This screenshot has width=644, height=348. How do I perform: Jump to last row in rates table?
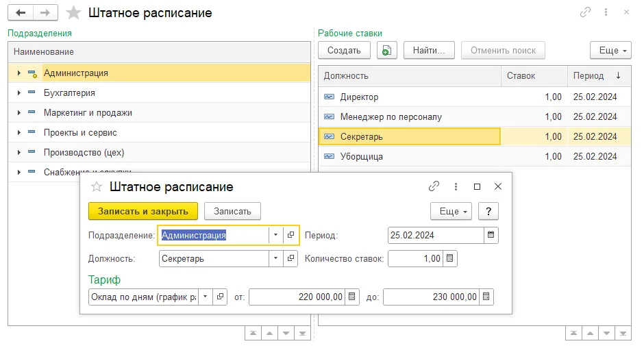tap(623, 333)
